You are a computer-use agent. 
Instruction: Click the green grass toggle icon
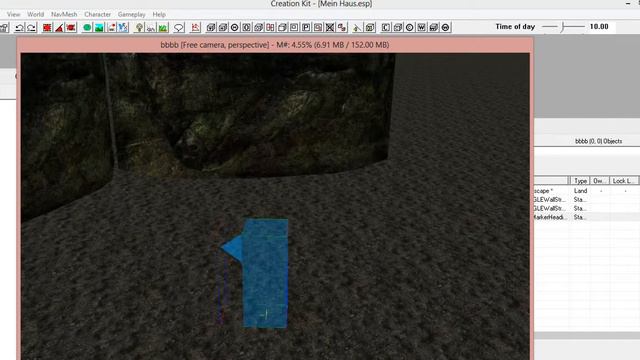pyautogui.click(x=163, y=28)
